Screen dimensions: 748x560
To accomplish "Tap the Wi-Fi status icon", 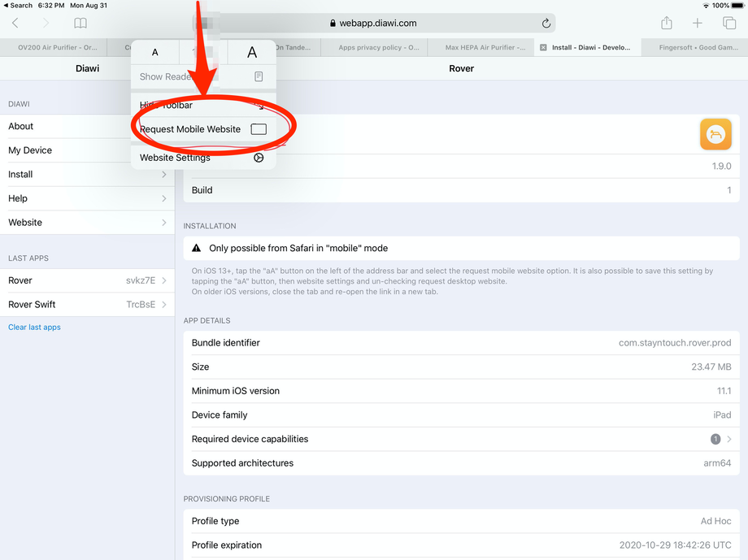I will tap(706, 5).
